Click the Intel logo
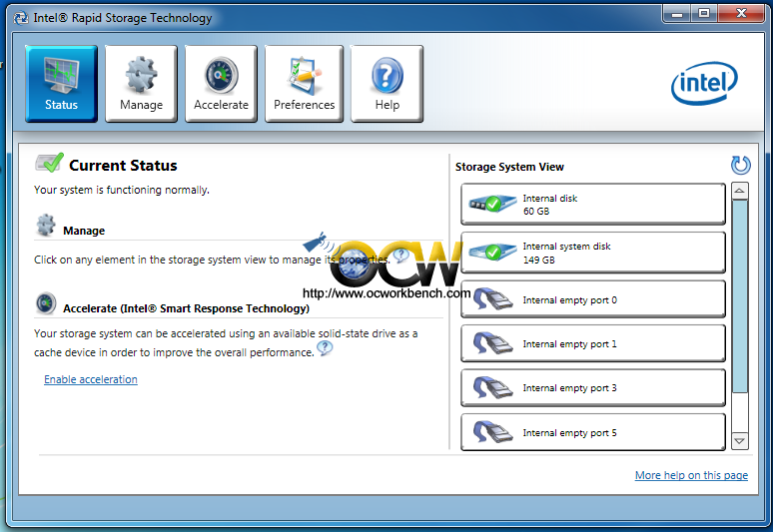Screen dimensions: 773x532 pos(704,83)
